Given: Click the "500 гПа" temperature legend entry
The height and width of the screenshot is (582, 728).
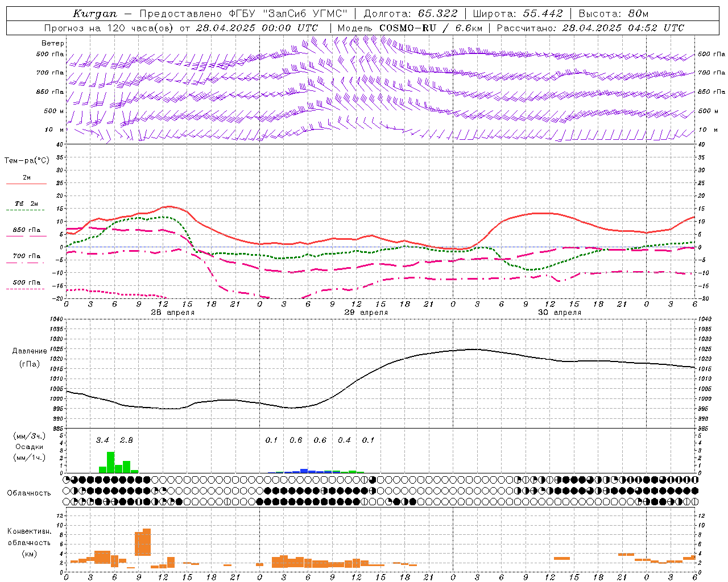Looking at the screenshot, I should tap(27, 282).
